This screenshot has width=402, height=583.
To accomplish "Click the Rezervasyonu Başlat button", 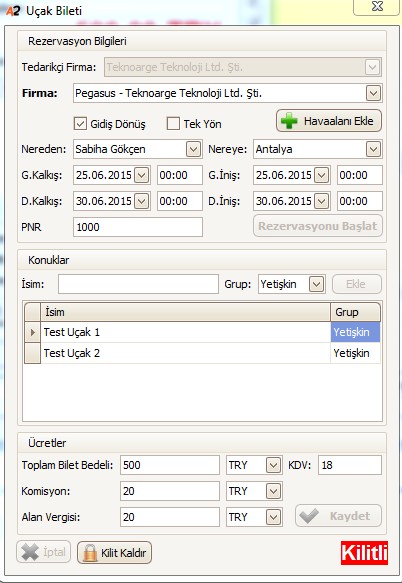I will click(318, 226).
